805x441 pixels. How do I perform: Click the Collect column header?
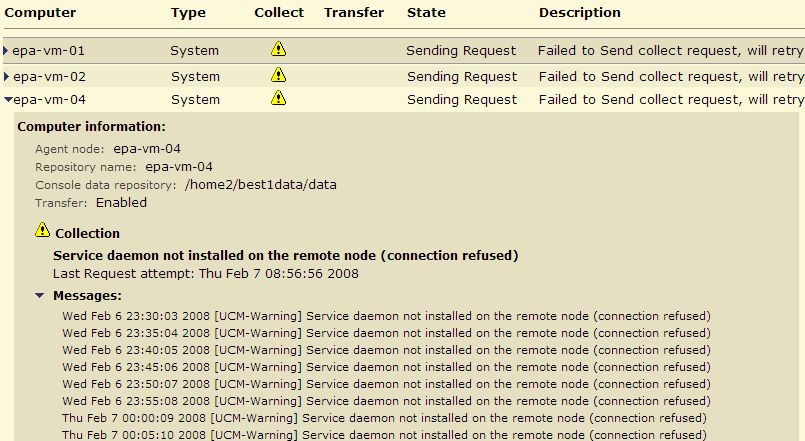pyautogui.click(x=279, y=13)
